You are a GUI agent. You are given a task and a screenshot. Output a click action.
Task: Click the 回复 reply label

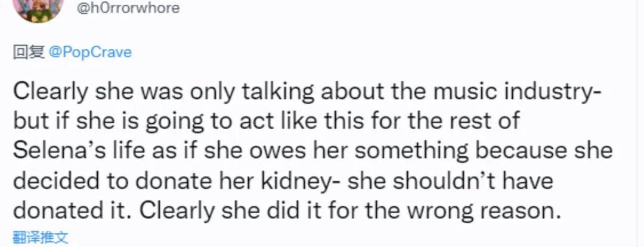click(29, 53)
